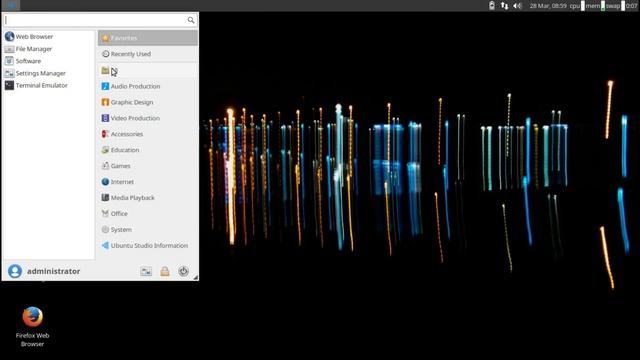Open the Audio Production category
This screenshot has height=360, width=640.
click(148, 86)
